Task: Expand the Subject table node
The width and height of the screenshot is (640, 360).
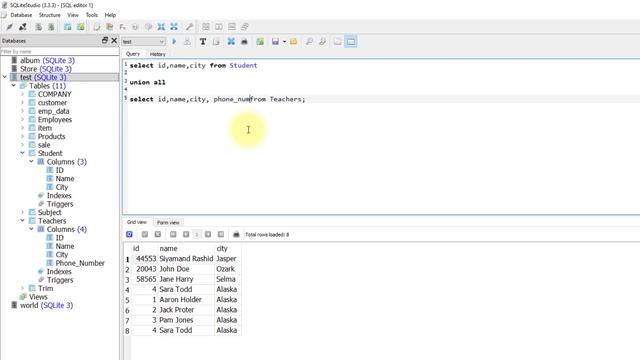Action: (x=23, y=212)
